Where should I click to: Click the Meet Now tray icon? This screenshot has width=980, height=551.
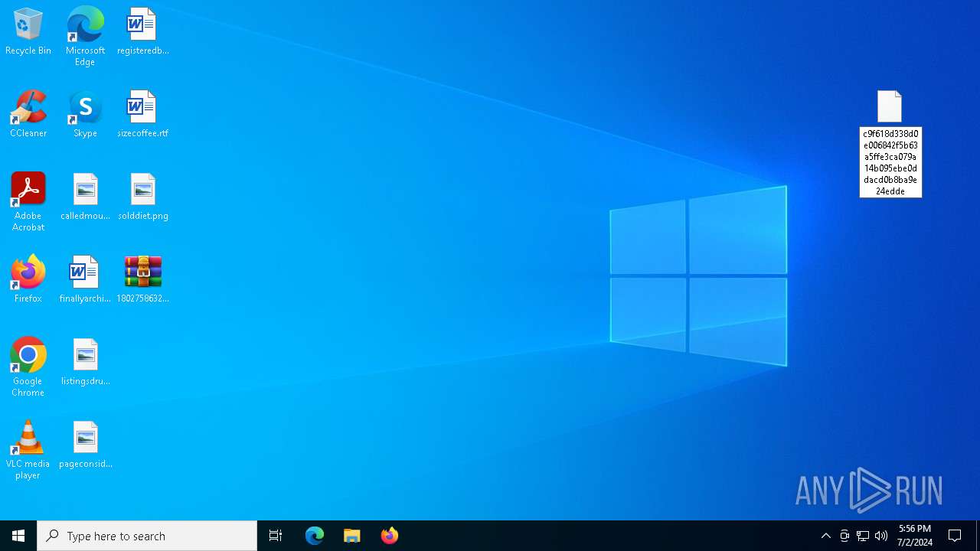point(844,536)
